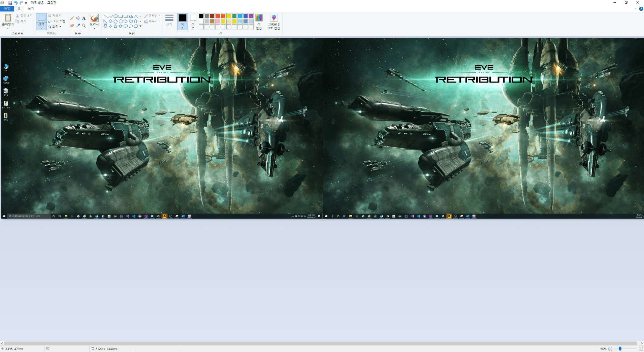Switch to the 보기 (View) ribbon tab
644x352 pixels.
[31, 9]
